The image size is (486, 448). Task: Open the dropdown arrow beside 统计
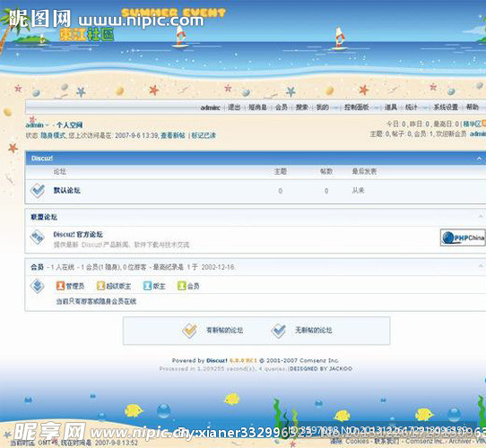tap(425, 108)
